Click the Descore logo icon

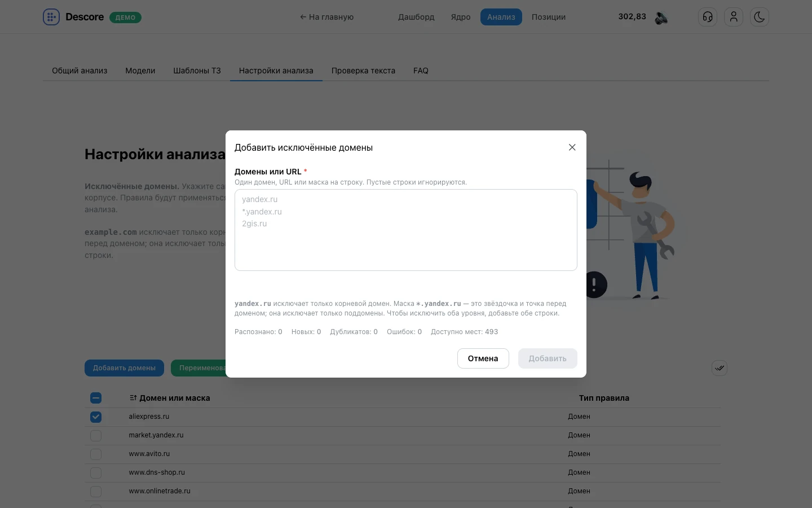pos(51,17)
